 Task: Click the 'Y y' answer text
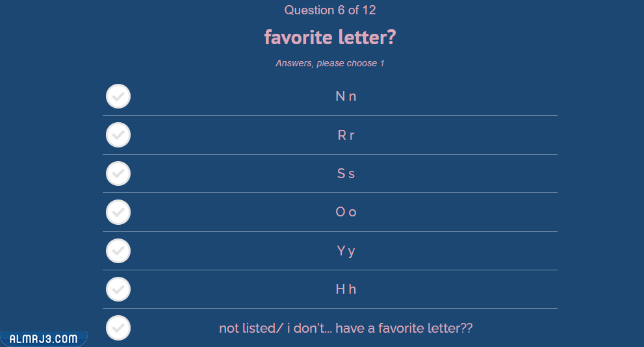[x=346, y=251]
